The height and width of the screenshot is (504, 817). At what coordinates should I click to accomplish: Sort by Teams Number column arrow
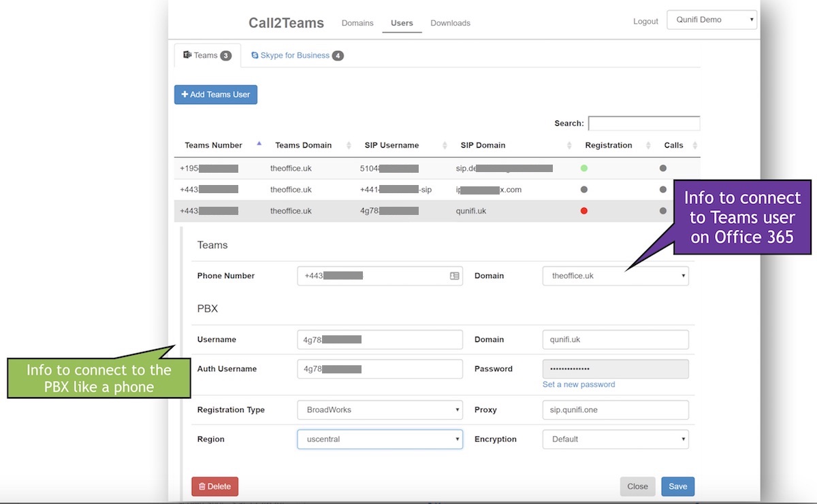coord(259,144)
